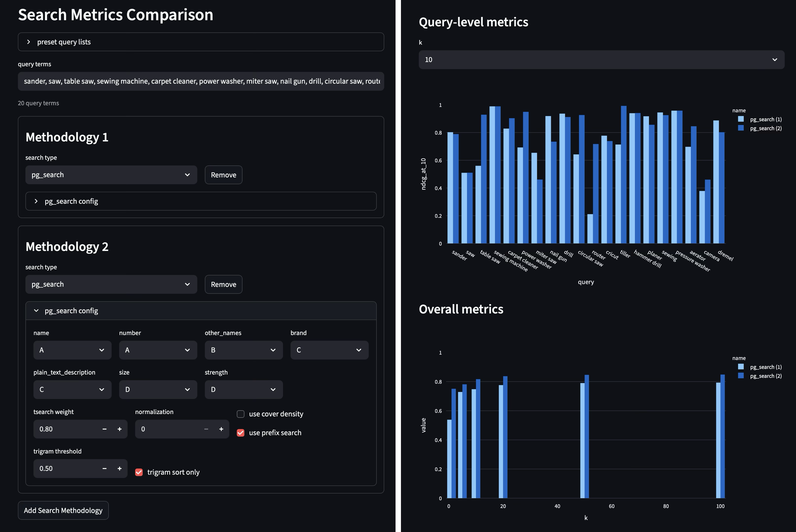Open the other_names weight dropdown

pos(243,350)
